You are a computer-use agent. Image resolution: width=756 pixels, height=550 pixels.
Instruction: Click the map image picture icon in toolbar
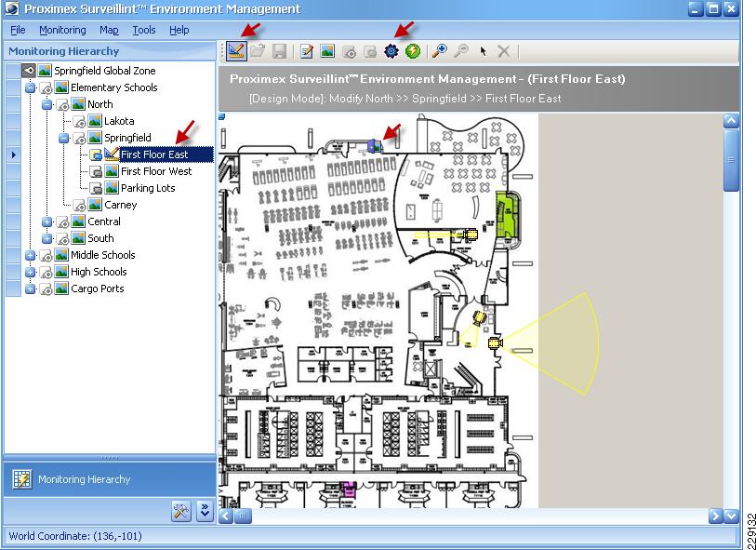click(327, 50)
